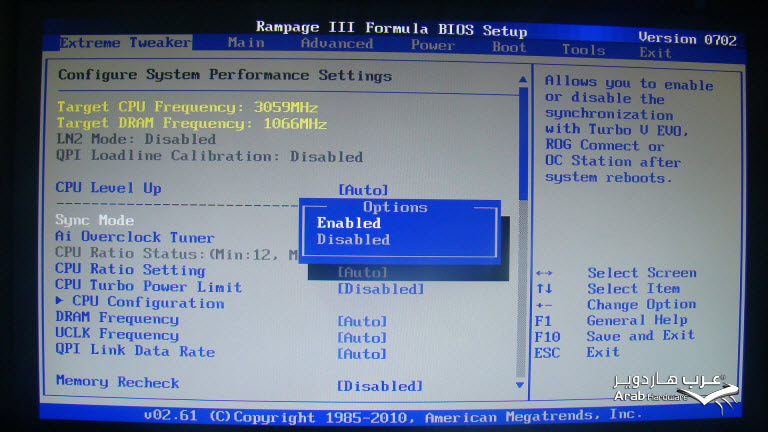
Task: Change Memory Recheck [Disabled] value
Action: (x=380, y=386)
